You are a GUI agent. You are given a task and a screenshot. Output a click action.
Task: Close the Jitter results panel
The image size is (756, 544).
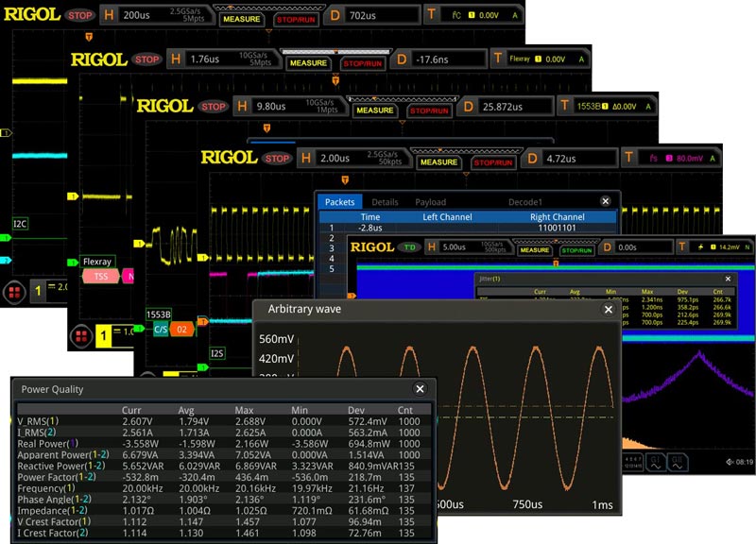coord(728,280)
